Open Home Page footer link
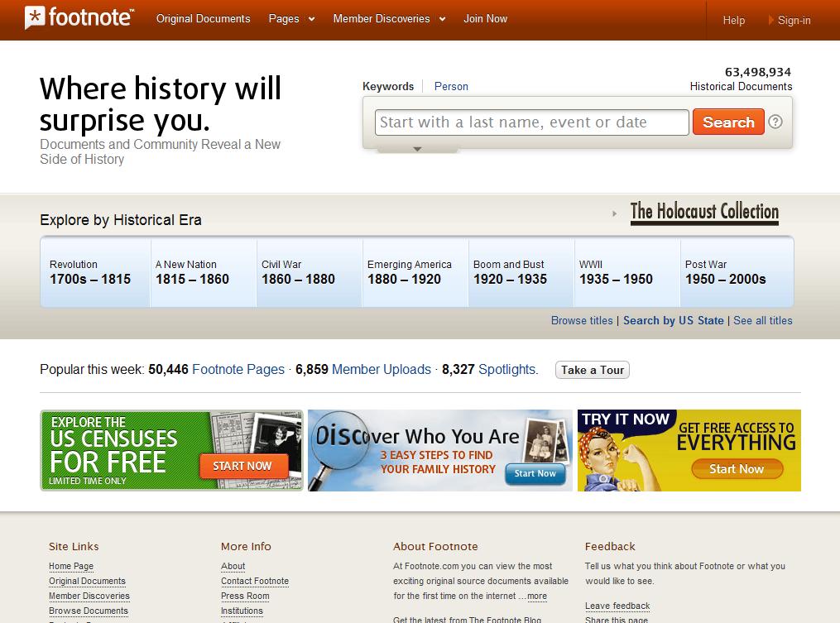This screenshot has height=623, width=840. click(71, 566)
